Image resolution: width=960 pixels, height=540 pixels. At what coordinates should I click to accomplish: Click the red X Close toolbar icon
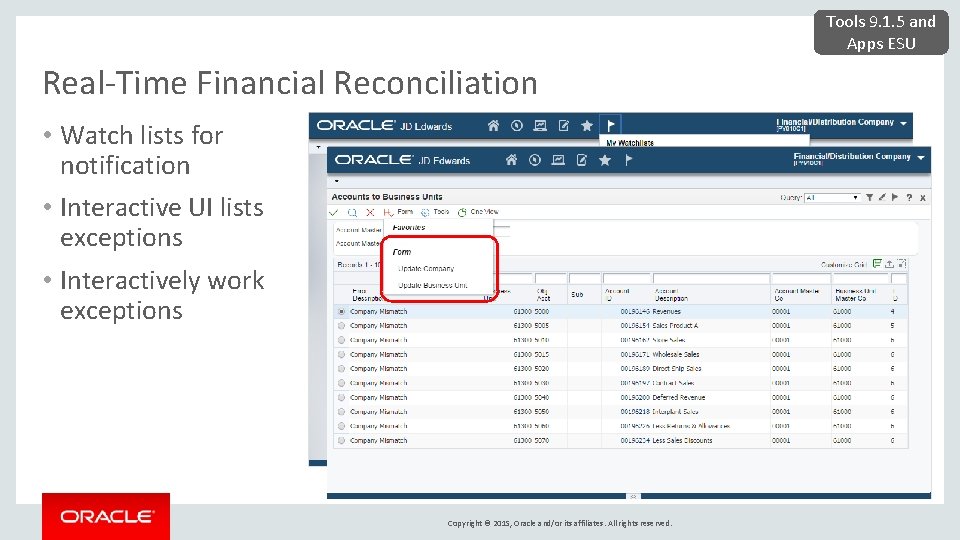point(370,212)
